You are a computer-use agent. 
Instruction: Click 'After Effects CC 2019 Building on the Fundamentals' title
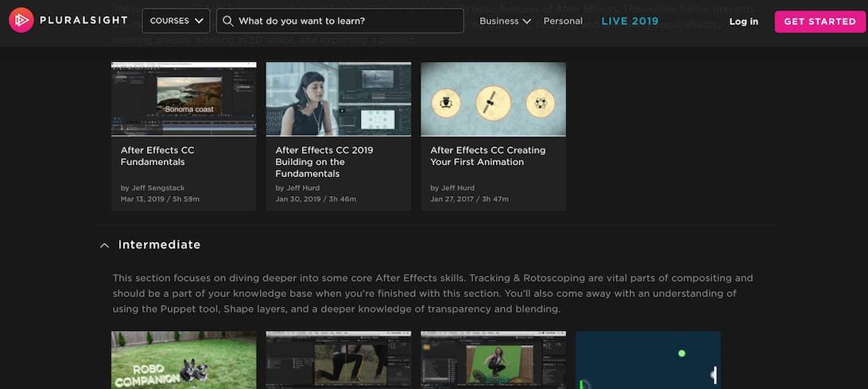pyautogui.click(x=324, y=162)
